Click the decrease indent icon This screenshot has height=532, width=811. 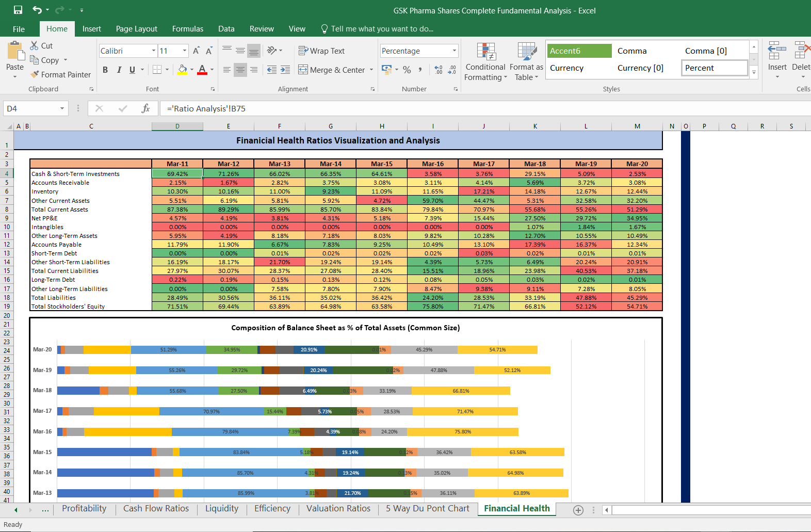point(272,70)
